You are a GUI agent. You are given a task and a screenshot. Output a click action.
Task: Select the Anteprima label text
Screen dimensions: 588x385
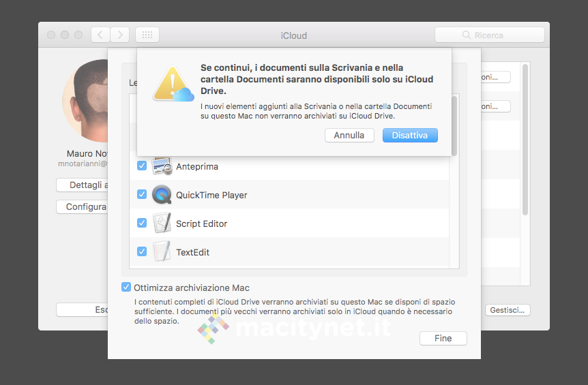tap(197, 167)
